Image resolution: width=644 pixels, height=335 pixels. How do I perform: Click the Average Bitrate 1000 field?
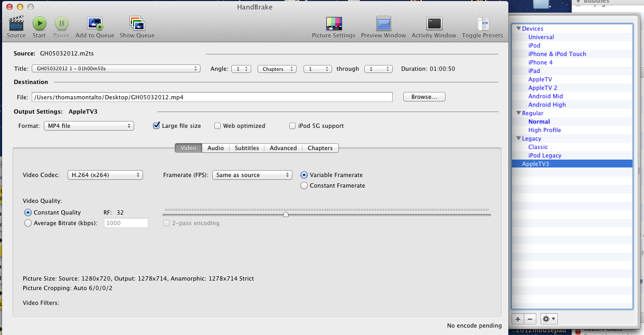pos(126,223)
